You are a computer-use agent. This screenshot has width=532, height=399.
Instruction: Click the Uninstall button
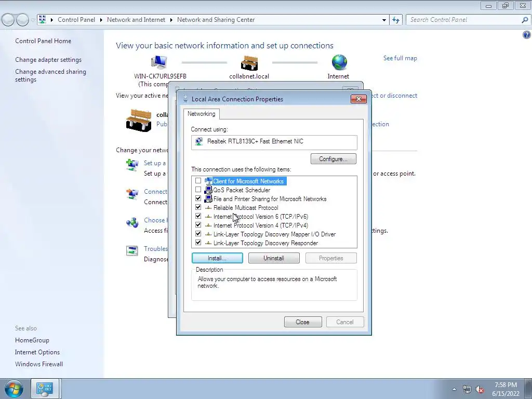(274, 258)
